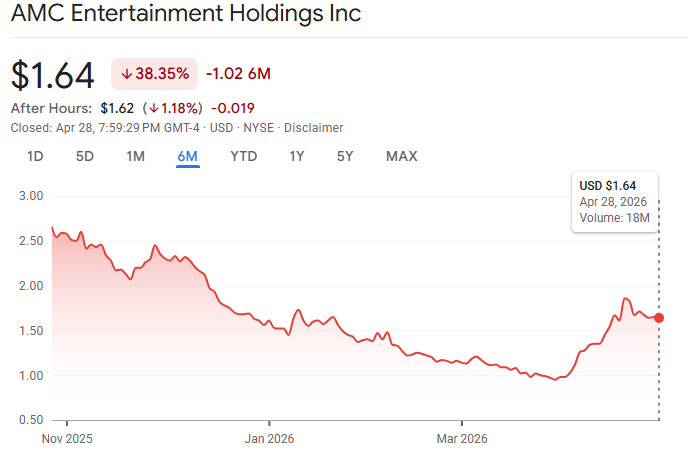Click the red endpoint dot on chart
Screen dimensions: 688x461
[x=659, y=318]
